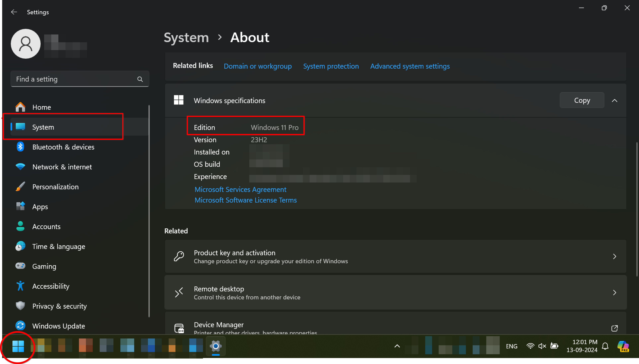Click the Remote desktop arrows icon
639x364 pixels.
pos(179,293)
